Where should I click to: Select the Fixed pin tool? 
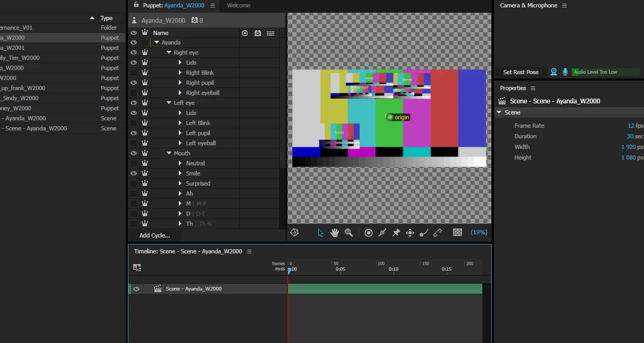(396, 233)
